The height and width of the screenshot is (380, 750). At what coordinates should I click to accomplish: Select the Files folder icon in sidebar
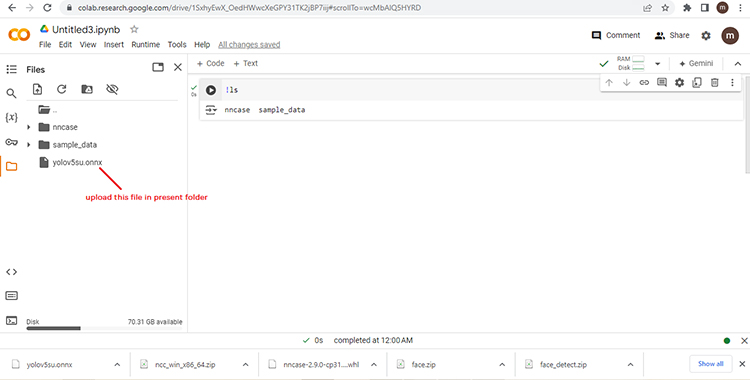click(x=11, y=167)
